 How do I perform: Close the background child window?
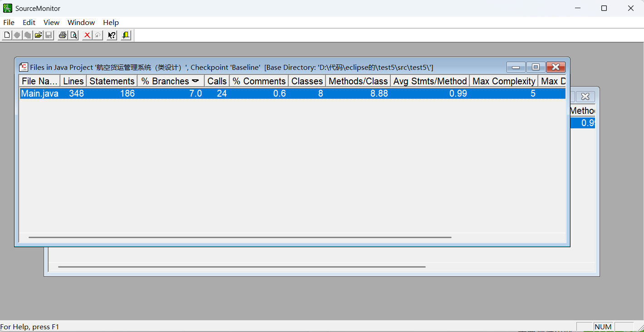tap(585, 96)
